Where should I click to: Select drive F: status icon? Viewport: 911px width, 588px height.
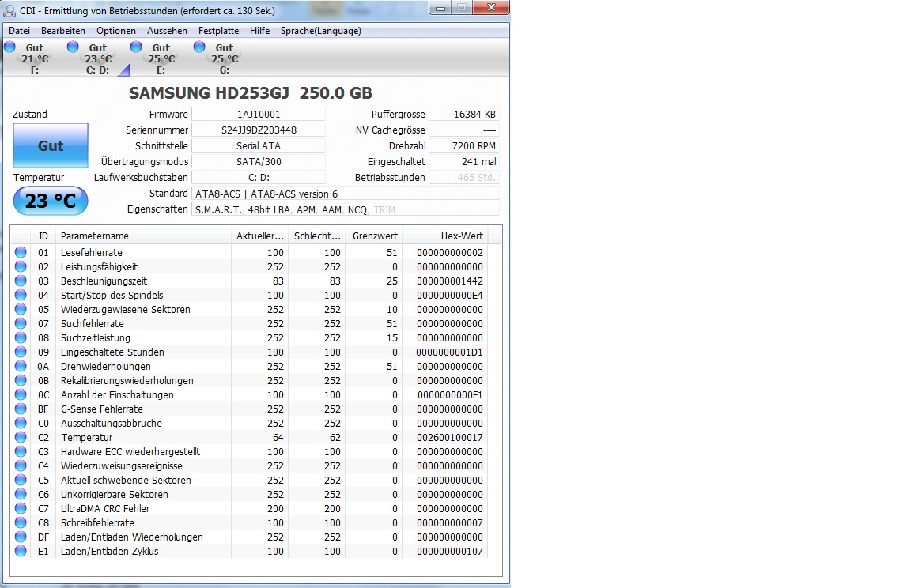click(9, 47)
